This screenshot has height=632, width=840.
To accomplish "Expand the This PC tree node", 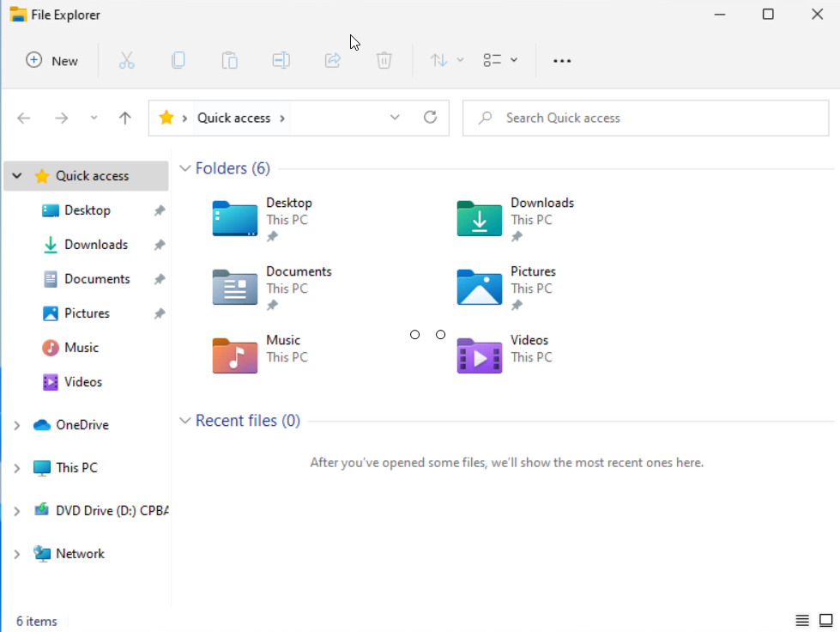I will [x=17, y=468].
